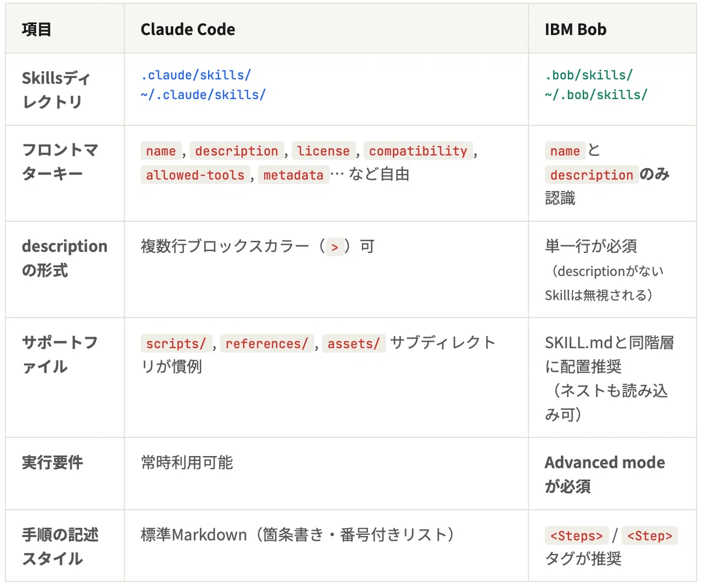Select the Skillsディレクトリ row label

coord(56,89)
